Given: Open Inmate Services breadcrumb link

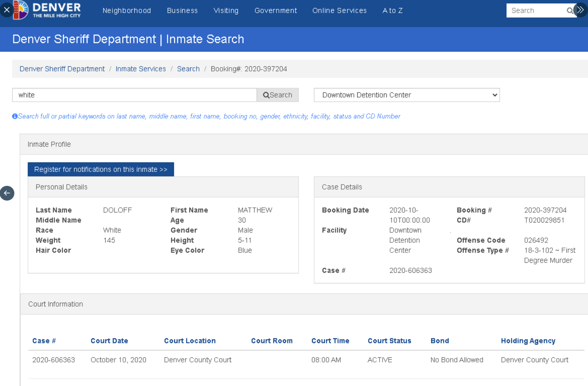Looking at the screenshot, I should click(141, 69).
